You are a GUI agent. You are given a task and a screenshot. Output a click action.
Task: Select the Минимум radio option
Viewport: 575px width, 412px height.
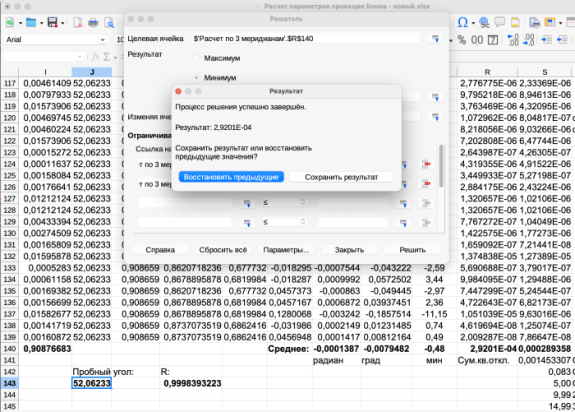point(197,78)
